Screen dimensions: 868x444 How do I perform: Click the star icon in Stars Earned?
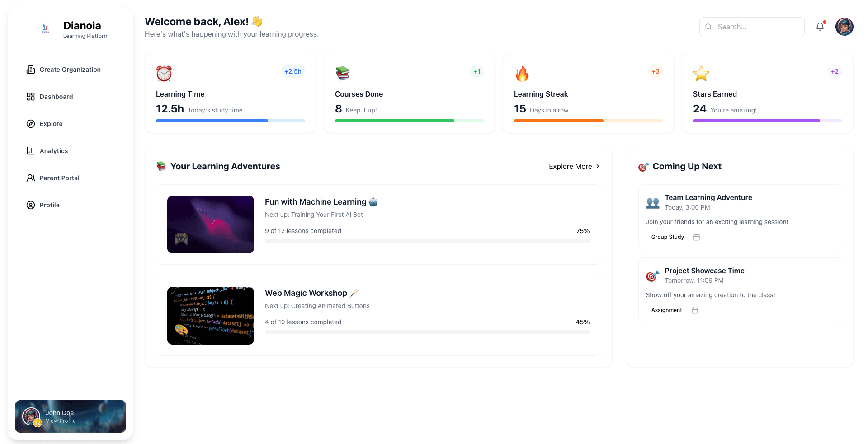click(x=701, y=73)
